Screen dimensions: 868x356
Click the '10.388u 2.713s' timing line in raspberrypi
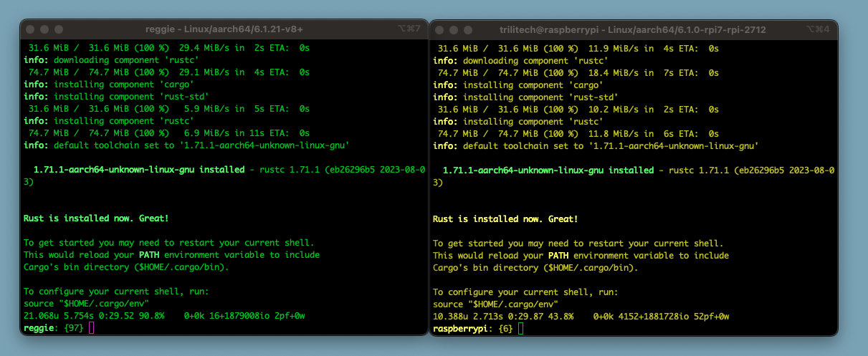tap(581, 316)
